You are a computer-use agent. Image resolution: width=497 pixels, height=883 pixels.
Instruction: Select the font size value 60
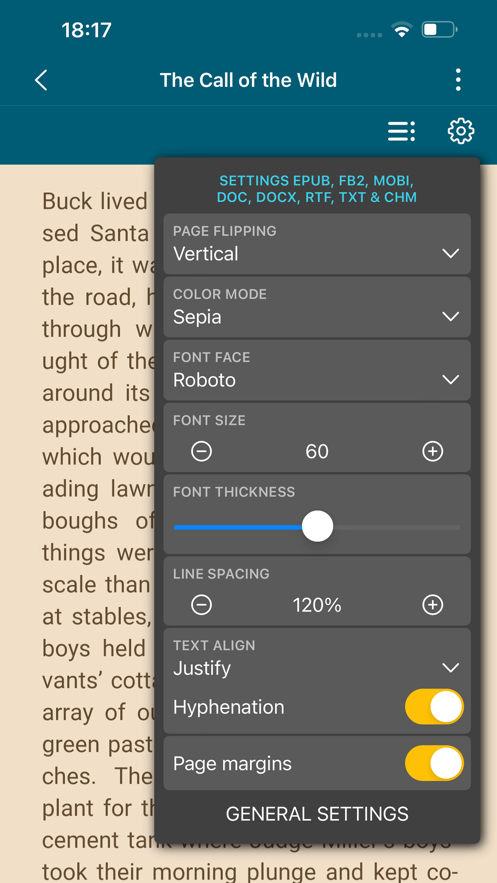(317, 451)
